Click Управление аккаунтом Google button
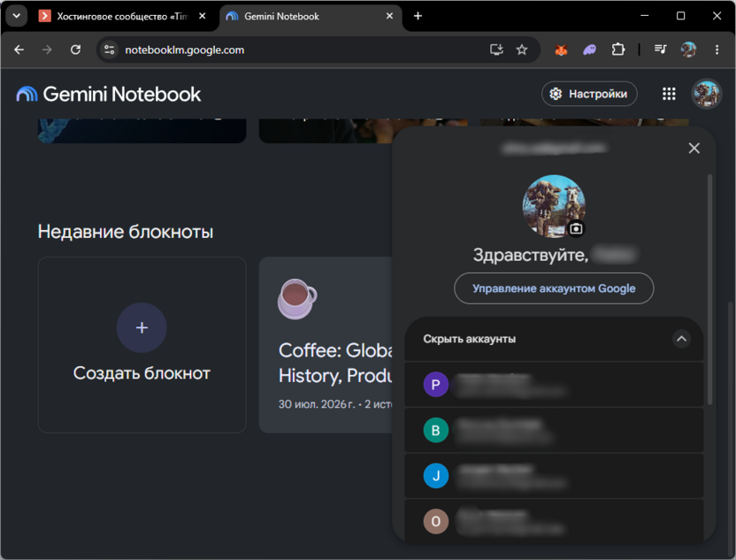This screenshot has height=560, width=736. point(554,288)
